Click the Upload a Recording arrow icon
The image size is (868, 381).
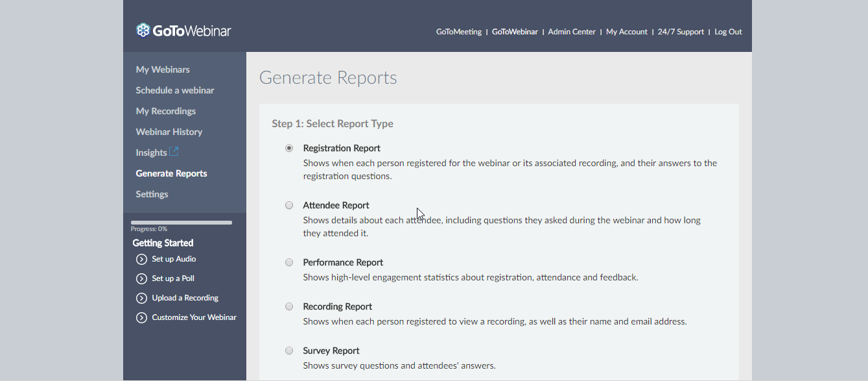click(141, 299)
